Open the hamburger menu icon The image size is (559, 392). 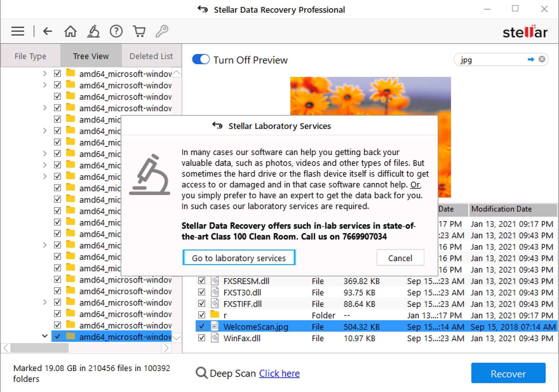18,31
